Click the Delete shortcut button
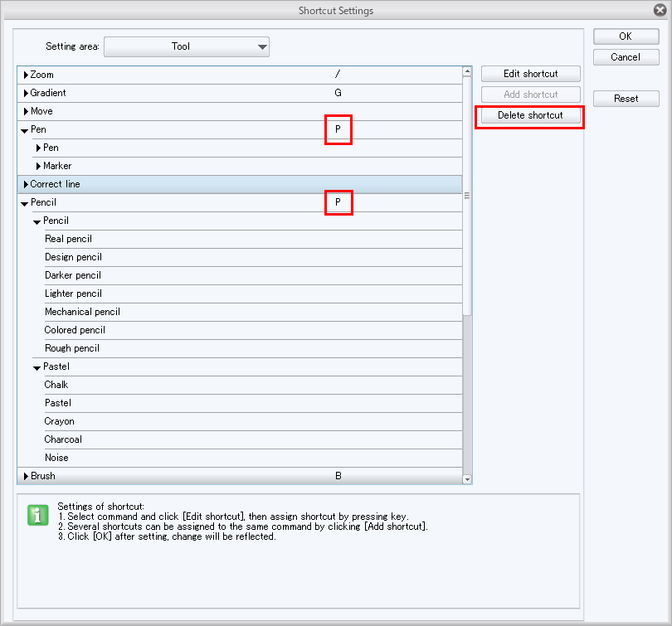 tap(530, 115)
